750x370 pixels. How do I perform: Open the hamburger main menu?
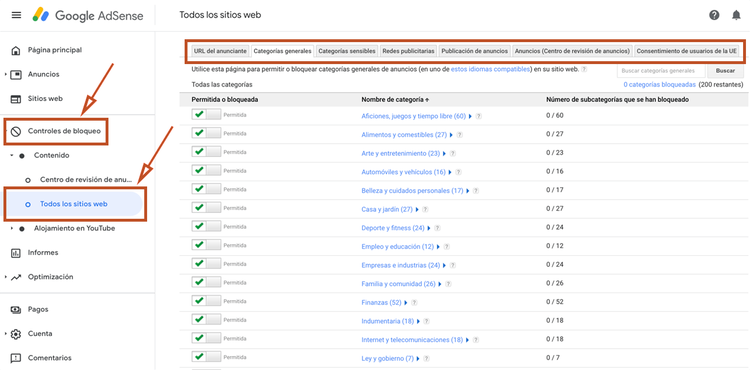click(16, 15)
